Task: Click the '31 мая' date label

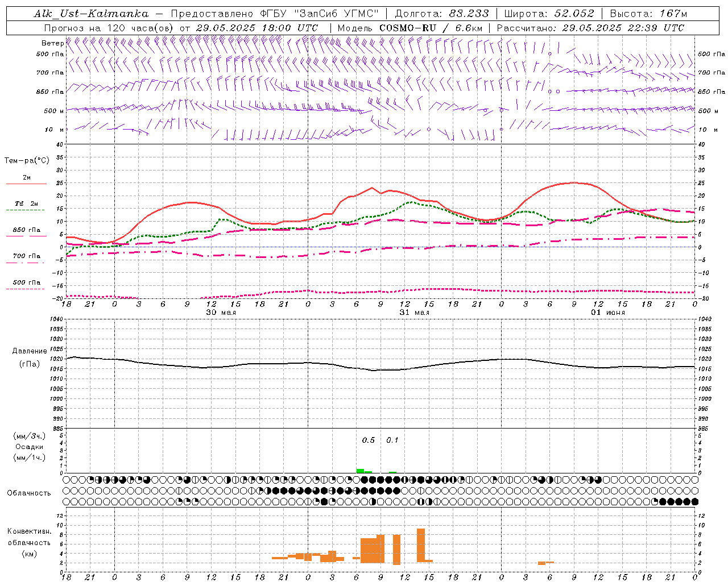Action: click(x=415, y=312)
